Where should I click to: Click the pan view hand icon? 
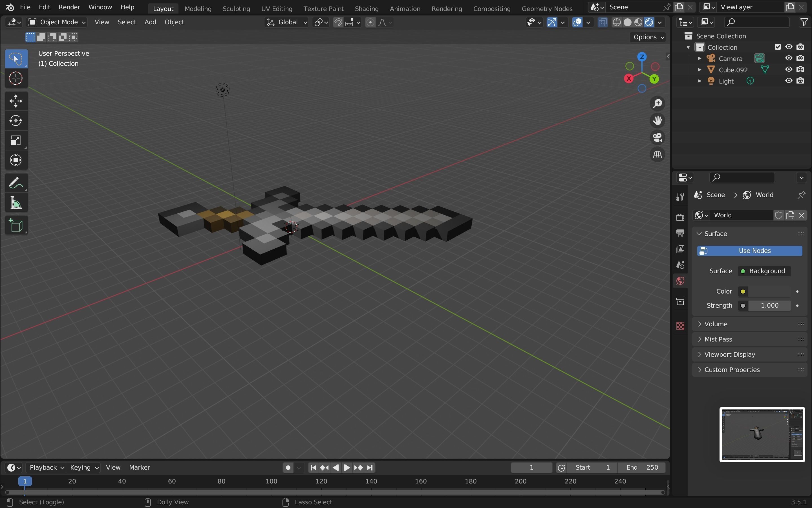657,121
